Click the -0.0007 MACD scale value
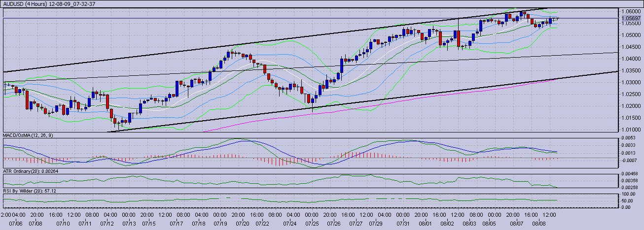This screenshot has width=644, height=230. coord(629,161)
